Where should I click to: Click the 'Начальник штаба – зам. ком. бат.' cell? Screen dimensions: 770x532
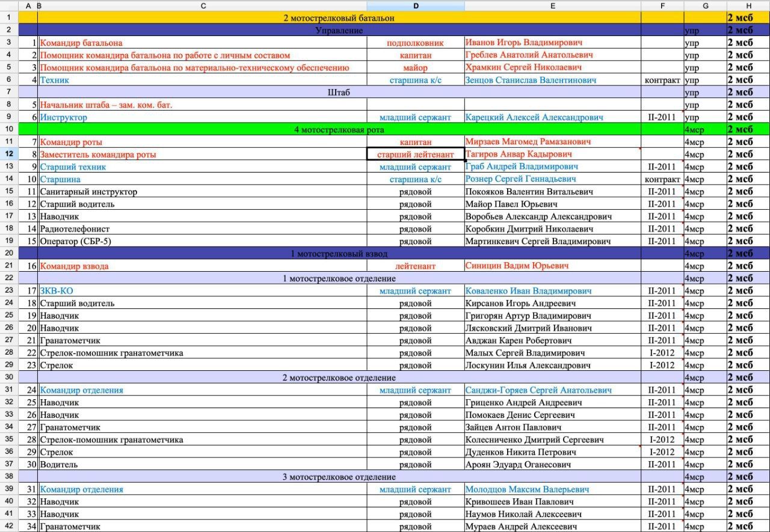[106, 105]
